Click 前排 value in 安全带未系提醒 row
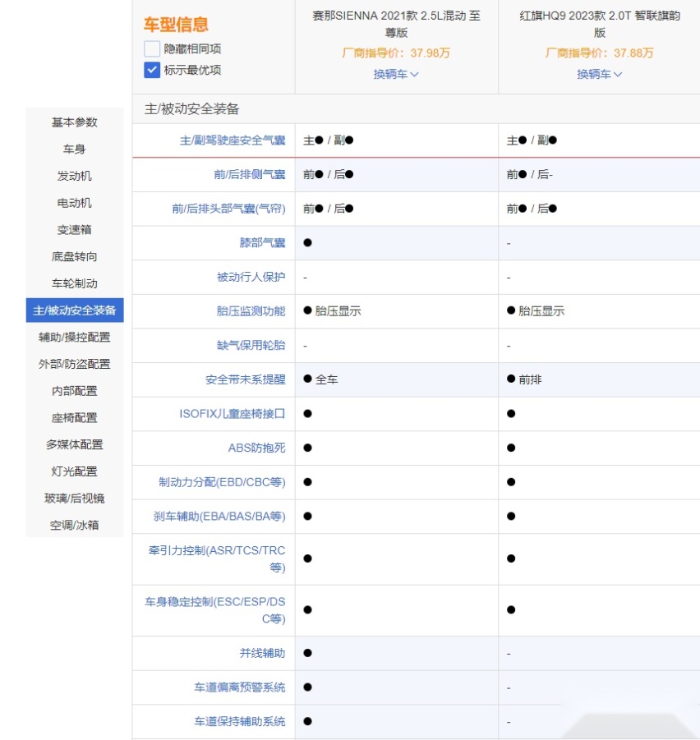 tap(530, 379)
